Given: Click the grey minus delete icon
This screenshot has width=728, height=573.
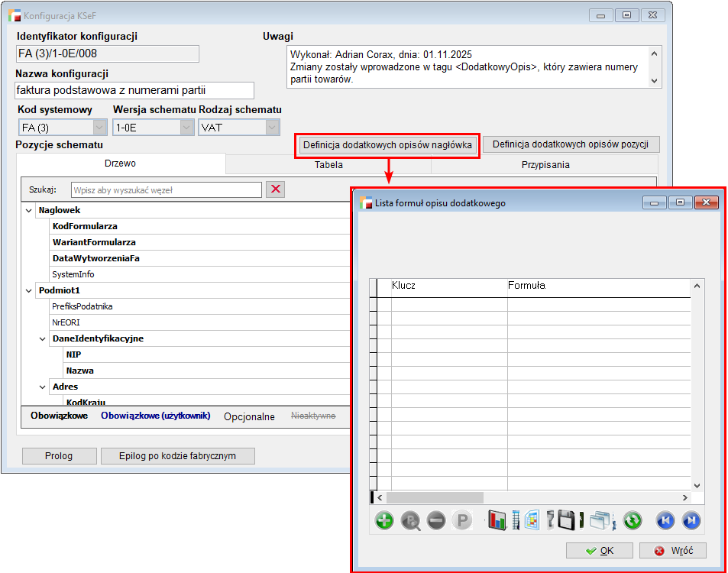Looking at the screenshot, I should click(436, 521).
